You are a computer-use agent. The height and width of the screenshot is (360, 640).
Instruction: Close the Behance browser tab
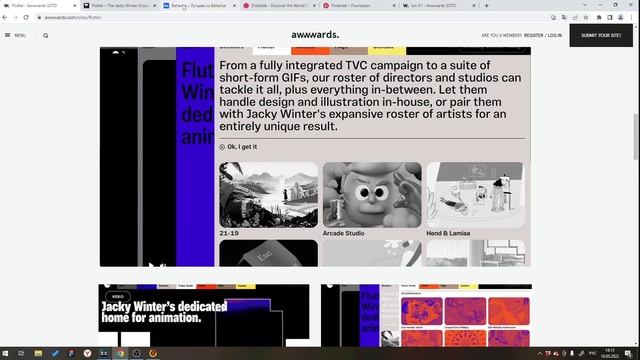(x=234, y=6)
